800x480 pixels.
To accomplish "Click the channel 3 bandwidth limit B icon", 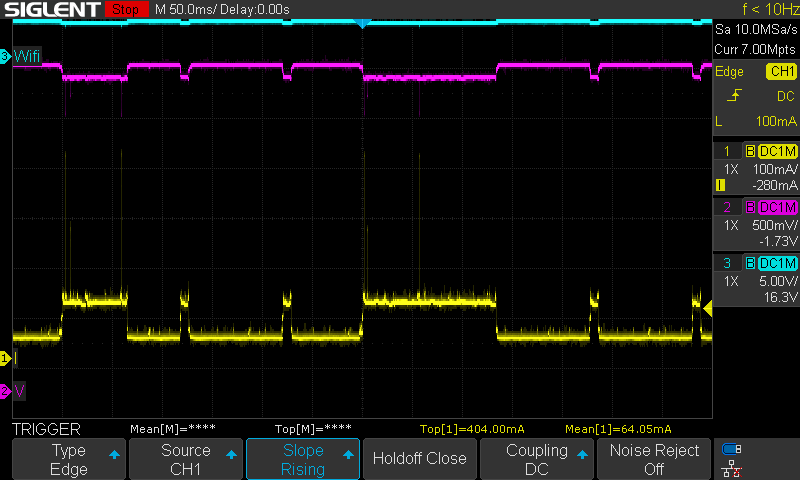I will 750,263.
